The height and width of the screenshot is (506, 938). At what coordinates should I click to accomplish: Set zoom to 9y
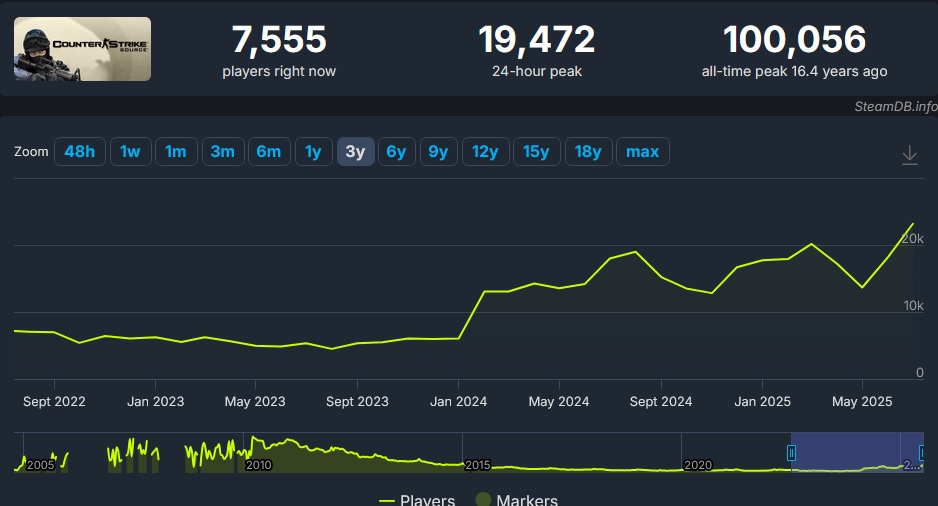coord(438,151)
